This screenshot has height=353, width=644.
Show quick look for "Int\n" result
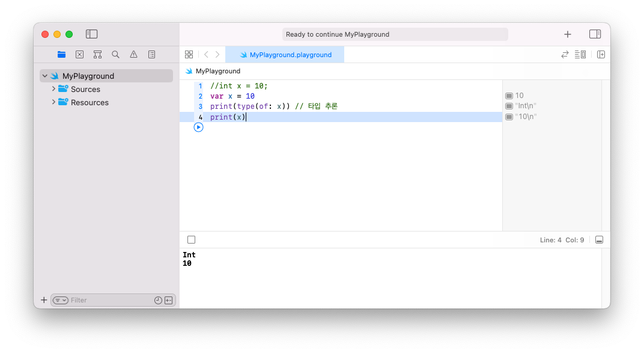pyautogui.click(x=509, y=106)
